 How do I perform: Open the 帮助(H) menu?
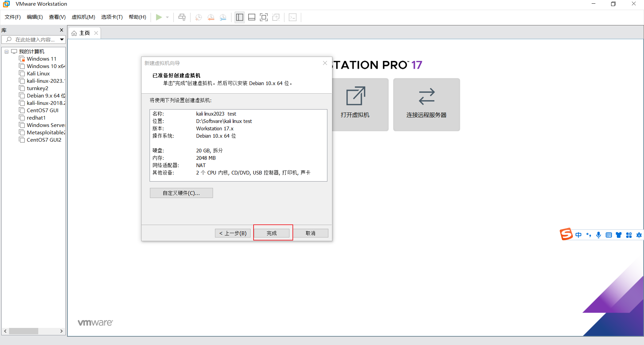(138, 17)
